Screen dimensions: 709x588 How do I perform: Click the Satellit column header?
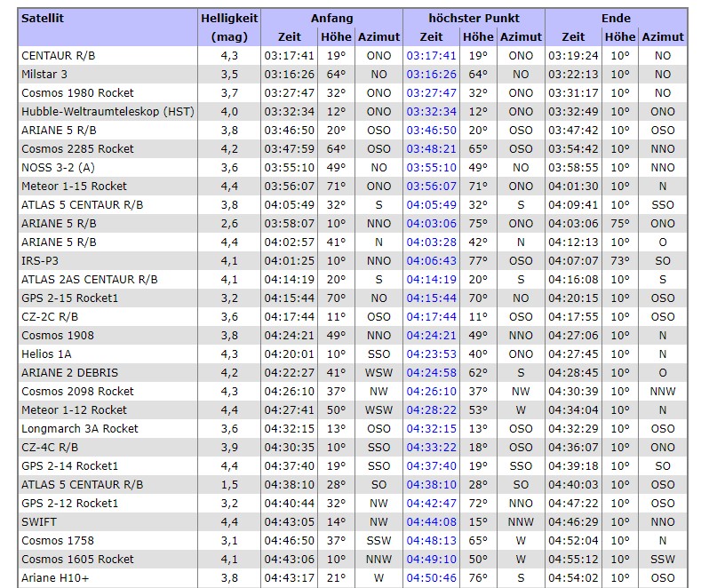43,18
